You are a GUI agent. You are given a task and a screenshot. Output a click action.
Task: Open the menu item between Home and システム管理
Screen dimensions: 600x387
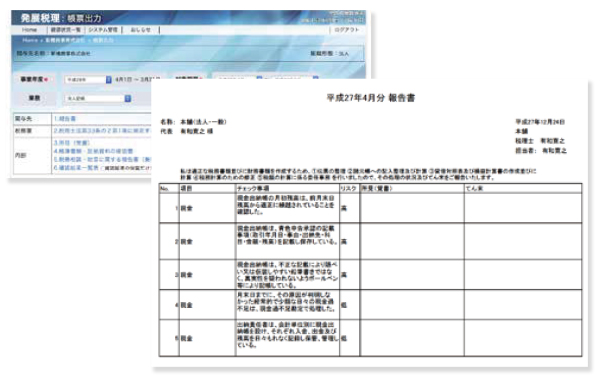pyautogui.click(x=66, y=30)
